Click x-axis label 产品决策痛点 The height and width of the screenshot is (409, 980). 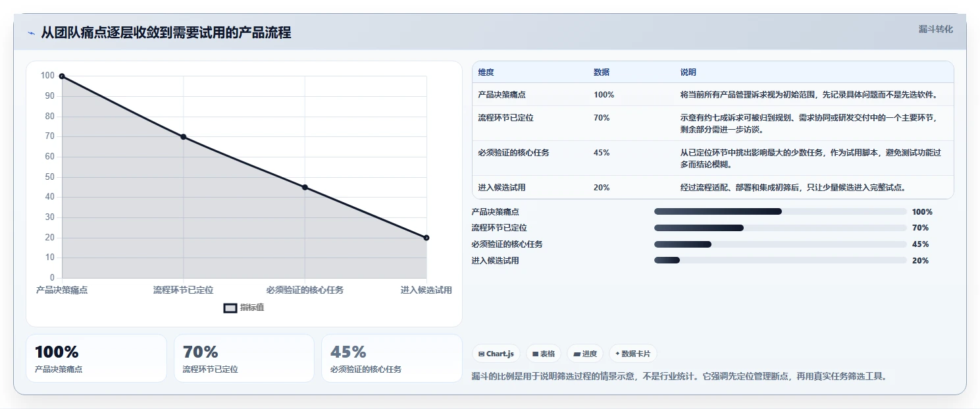[x=62, y=290]
